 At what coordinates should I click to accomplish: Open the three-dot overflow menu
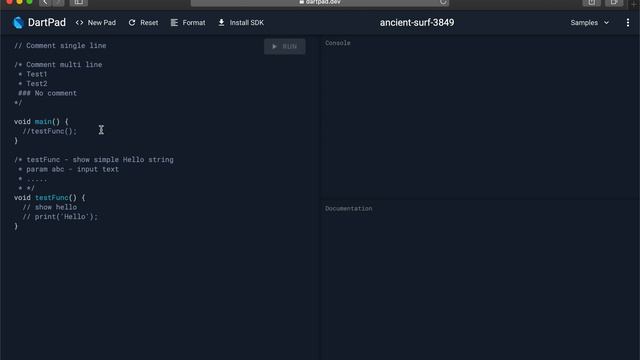click(x=628, y=23)
